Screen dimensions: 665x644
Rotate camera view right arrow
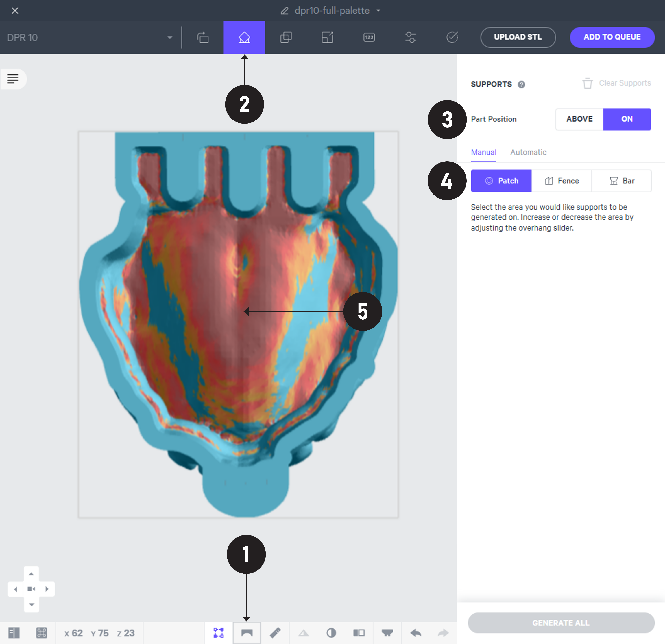click(47, 589)
